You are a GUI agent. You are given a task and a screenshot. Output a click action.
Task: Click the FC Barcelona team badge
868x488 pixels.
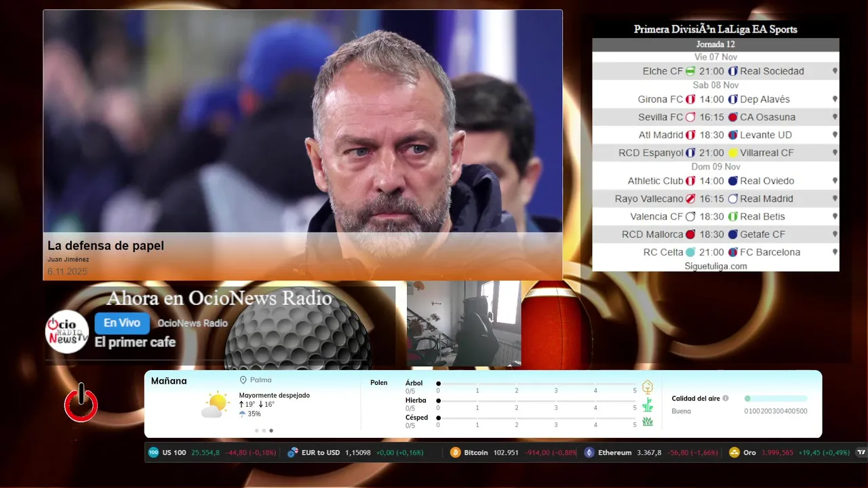tap(733, 252)
